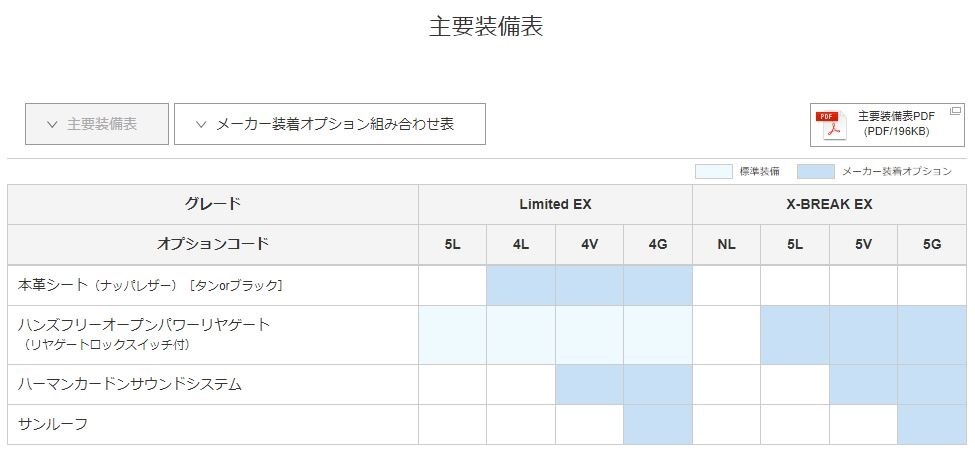Click the メーカー装着オプション legend color swatch

[815, 171]
